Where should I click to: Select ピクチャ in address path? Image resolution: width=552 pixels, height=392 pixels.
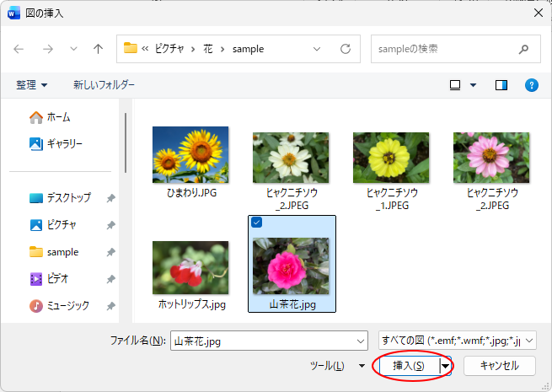pos(169,49)
